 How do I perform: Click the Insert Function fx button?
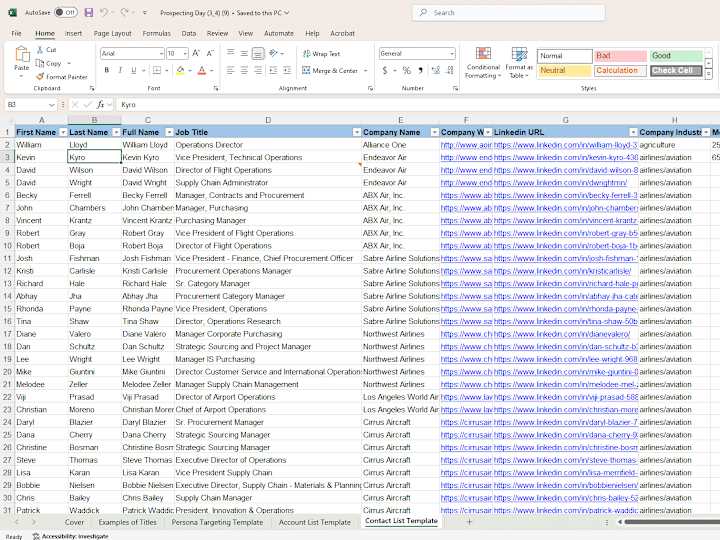tap(101, 105)
